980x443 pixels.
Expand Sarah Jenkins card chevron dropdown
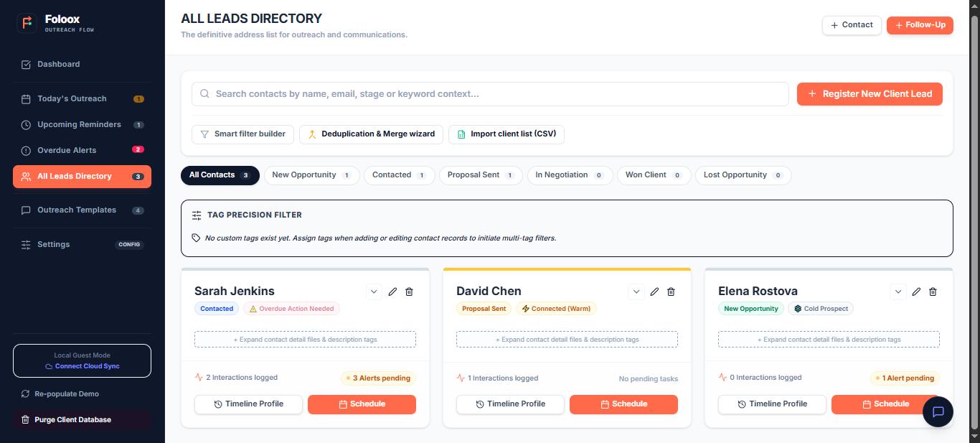[x=374, y=292]
